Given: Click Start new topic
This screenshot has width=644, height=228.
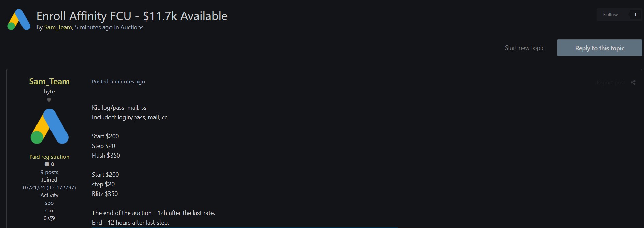Looking at the screenshot, I should click(x=524, y=48).
